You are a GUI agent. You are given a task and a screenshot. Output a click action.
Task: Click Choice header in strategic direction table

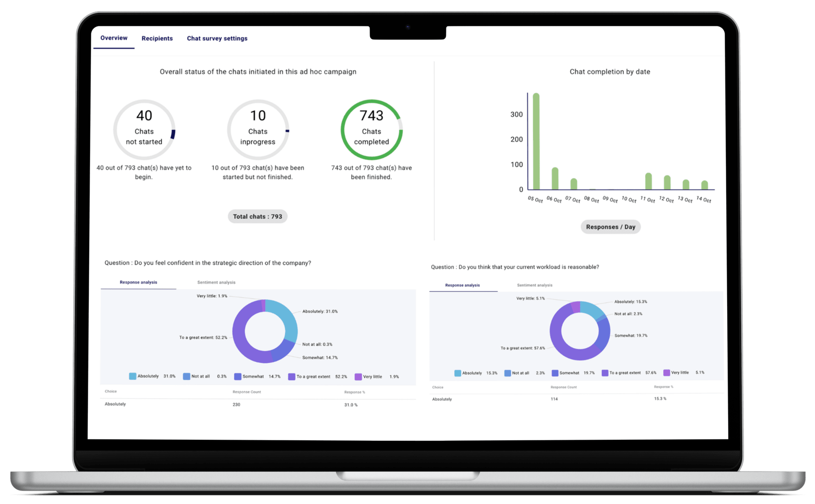coord(111,392)
